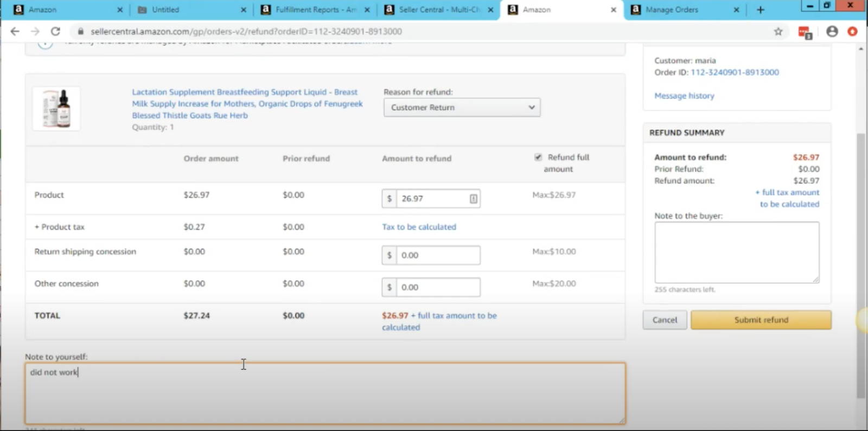Click the Product tax amount $0.27
The height and width of the screenshot is (431, 868).
[x=194, y=227]
